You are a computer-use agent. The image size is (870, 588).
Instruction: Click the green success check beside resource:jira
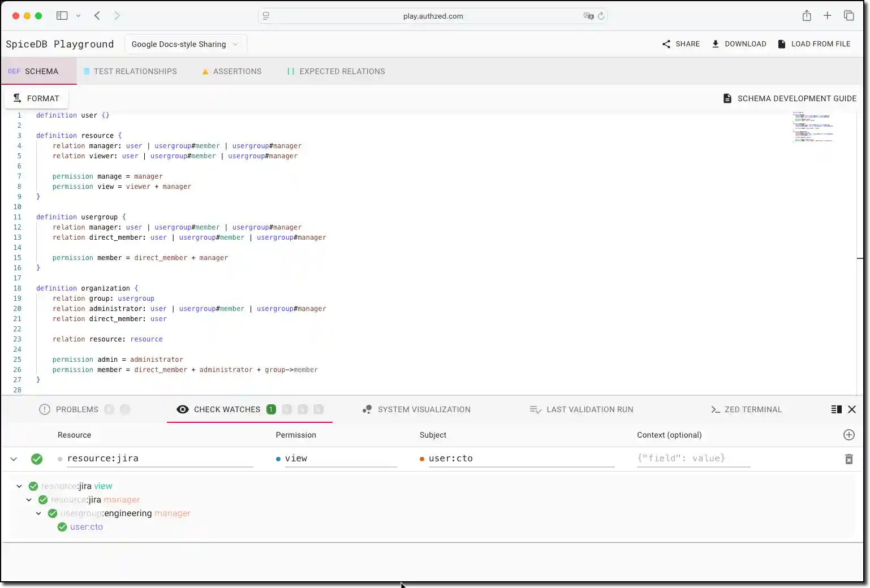(37, 459)
